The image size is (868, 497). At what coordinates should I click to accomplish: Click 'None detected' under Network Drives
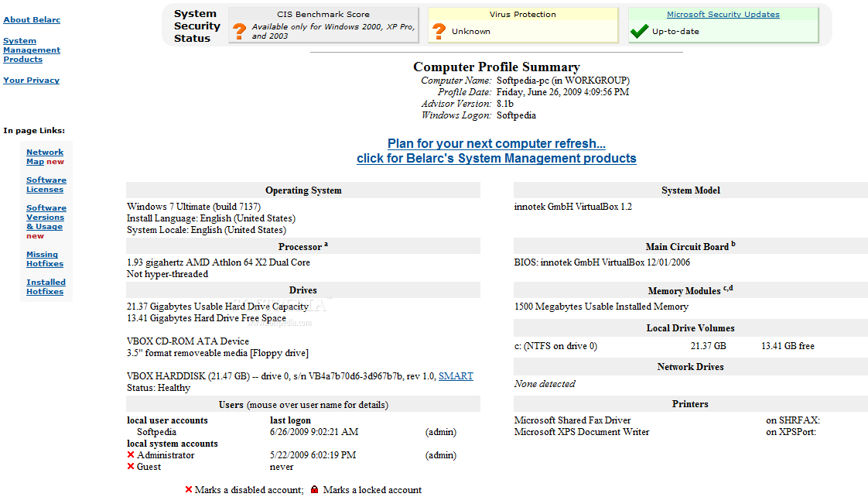[x=545, y=384]
